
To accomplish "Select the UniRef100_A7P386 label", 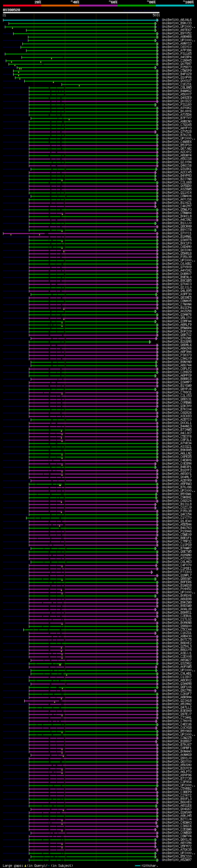I will [x=177, y=50].
